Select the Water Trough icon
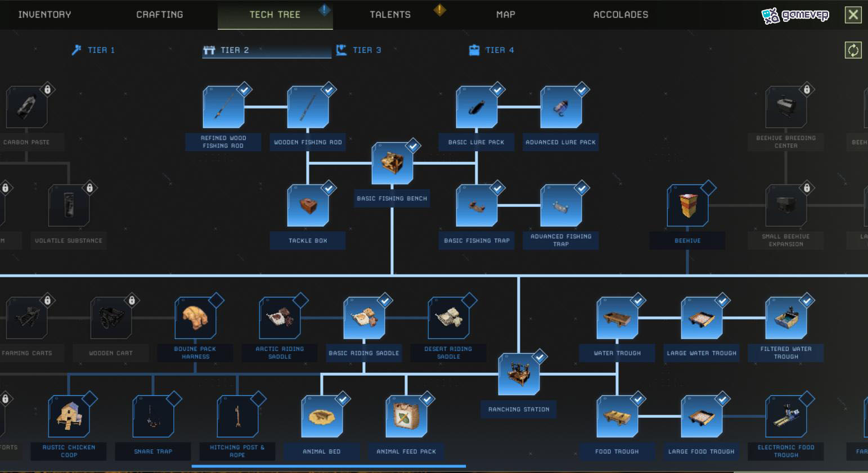The width and height of the screenshot is (868, 473). pos(617,318)
